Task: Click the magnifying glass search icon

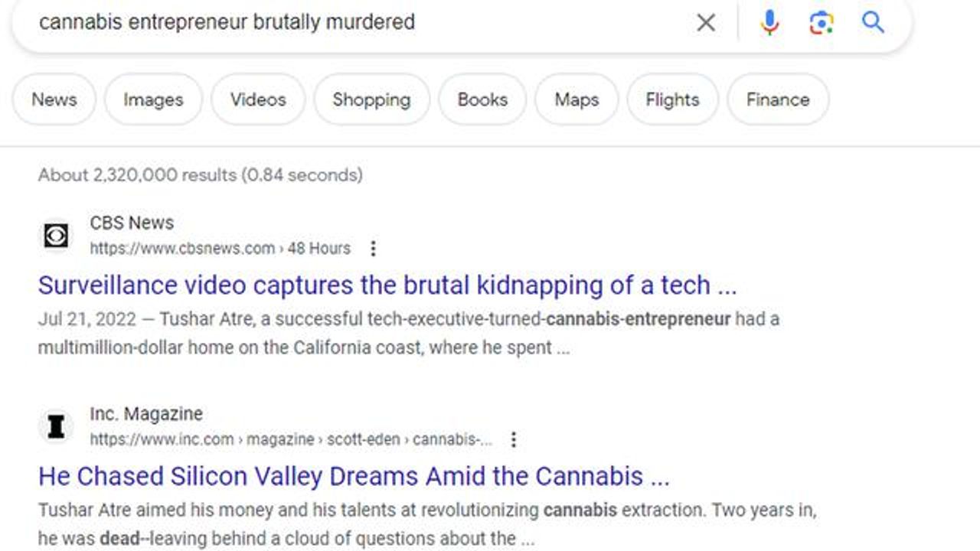Action: [873, 23]
